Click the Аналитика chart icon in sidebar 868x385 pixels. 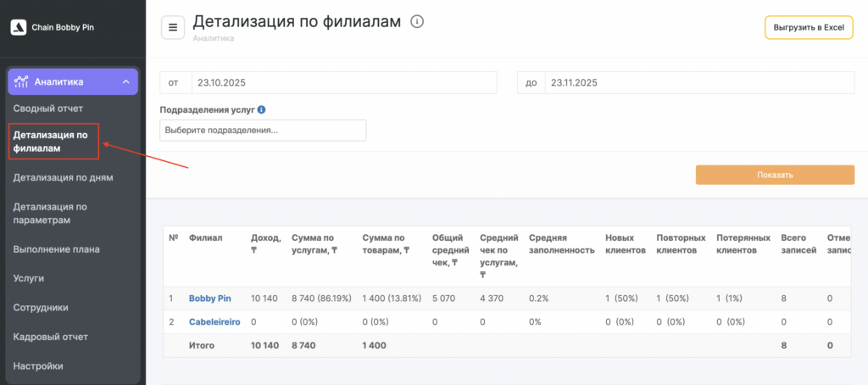tap(21, 81)
